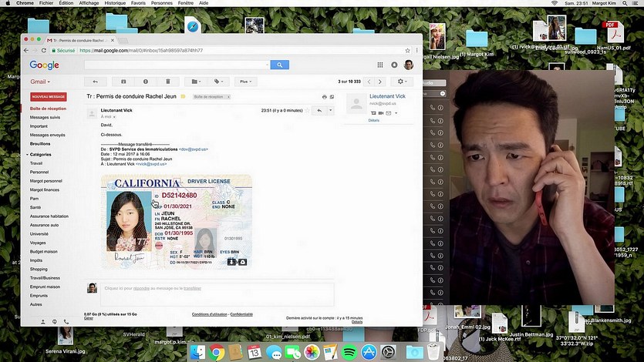Screen dimensions: 644x362
Task: Open the Messages envoyés folder
Action: tap(47, 135)
